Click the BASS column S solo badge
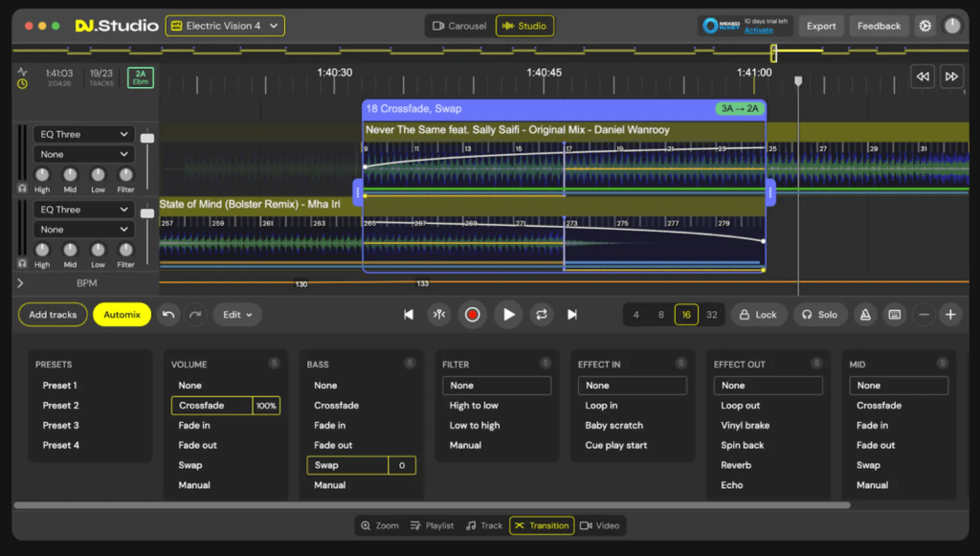980x556 pixels. click(x=410, y=363)
